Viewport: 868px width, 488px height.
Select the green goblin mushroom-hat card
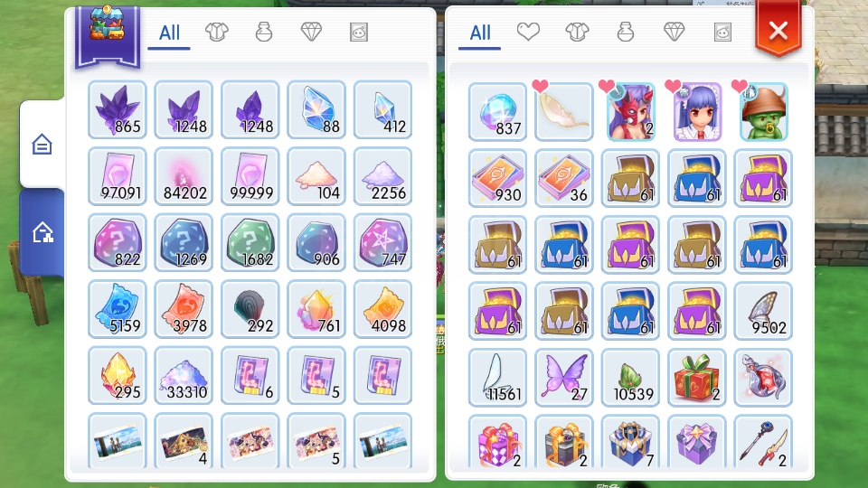[763, 112]
